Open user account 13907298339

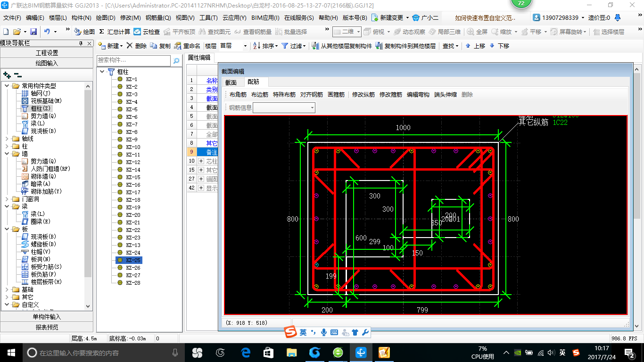point(559,18)
